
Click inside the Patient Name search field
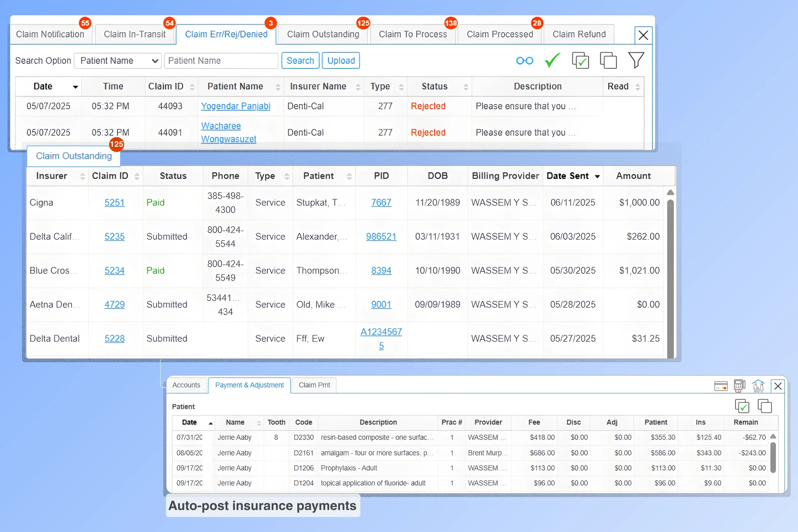pyautogui.click(x=221, y=60)
